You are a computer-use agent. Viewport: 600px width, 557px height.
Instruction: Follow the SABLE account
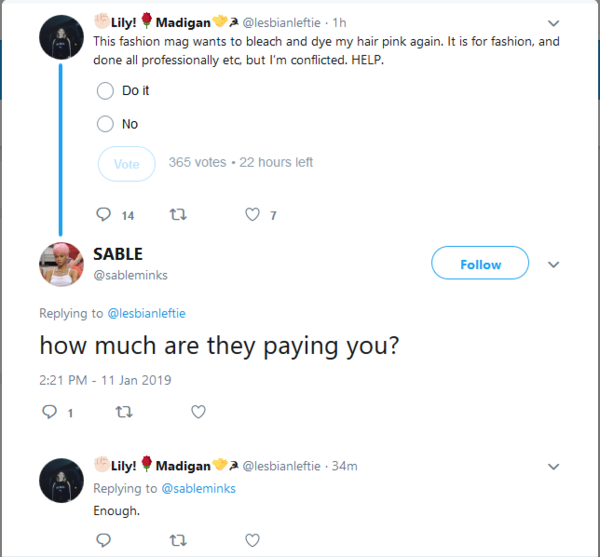pyautogui.click(x=480, y=265)
